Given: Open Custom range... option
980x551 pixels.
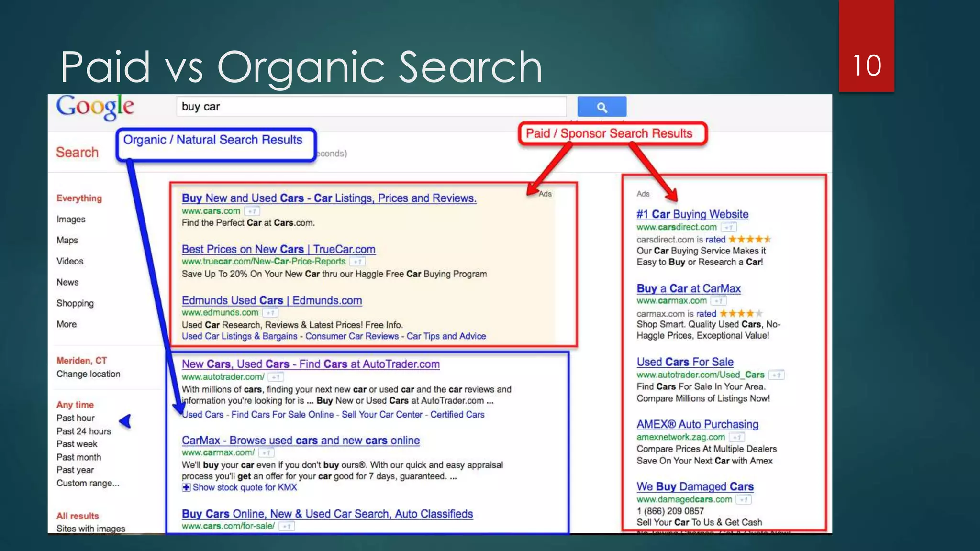Looking at the screenshot, I should click(x=88, y=483).
